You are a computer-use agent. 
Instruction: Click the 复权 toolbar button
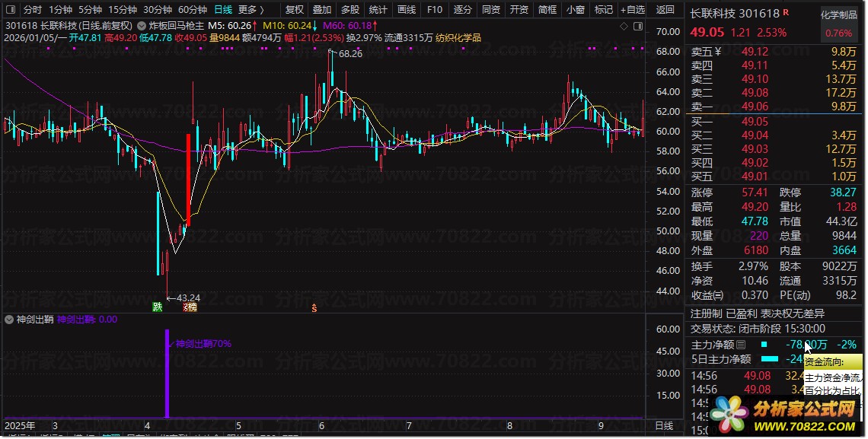click(294, 10)
